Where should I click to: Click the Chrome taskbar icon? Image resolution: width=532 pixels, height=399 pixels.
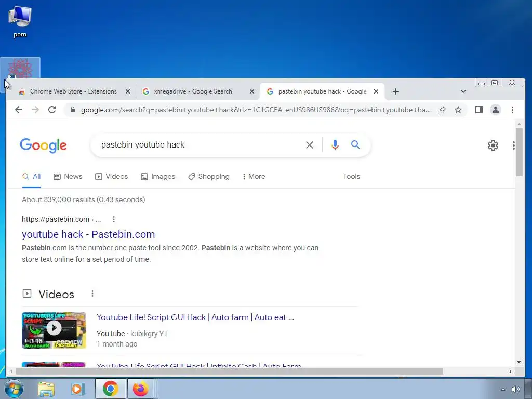click(110, 389)
